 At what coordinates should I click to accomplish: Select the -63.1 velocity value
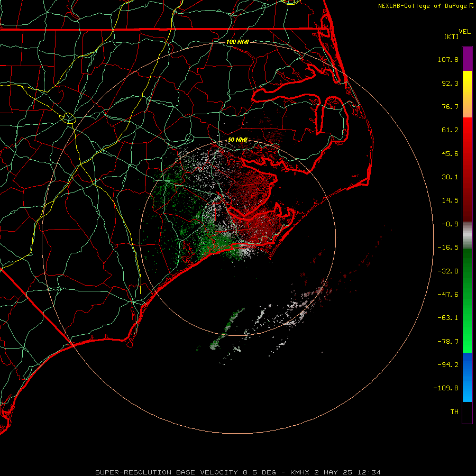[x=448, y=318]
